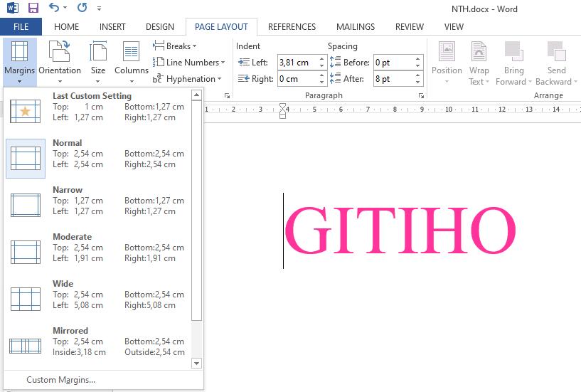This screenshot has width=581, height=392.
Task: Redo the last action
Action: [82, 7]
